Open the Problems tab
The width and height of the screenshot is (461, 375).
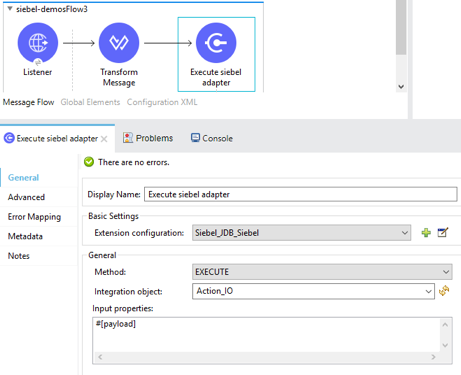tap(148, 138)
